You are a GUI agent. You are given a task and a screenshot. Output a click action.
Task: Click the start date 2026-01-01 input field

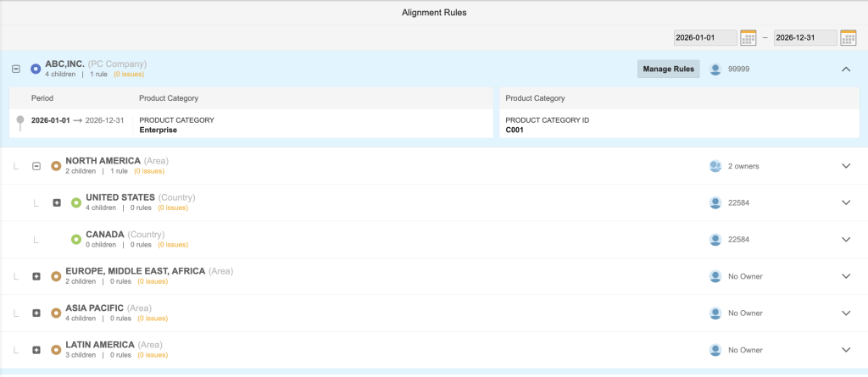tap(704, 37)
